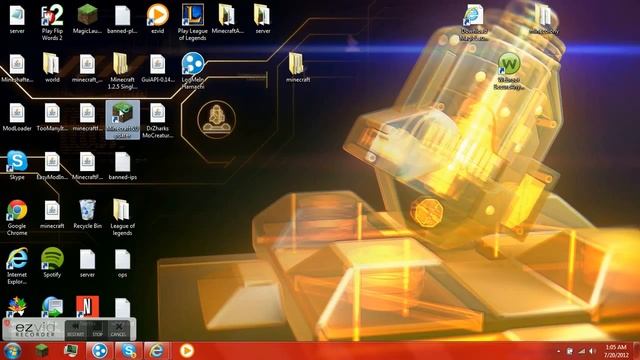
Task: Select the TooManyIt... file icon
Action: [52, 117]
